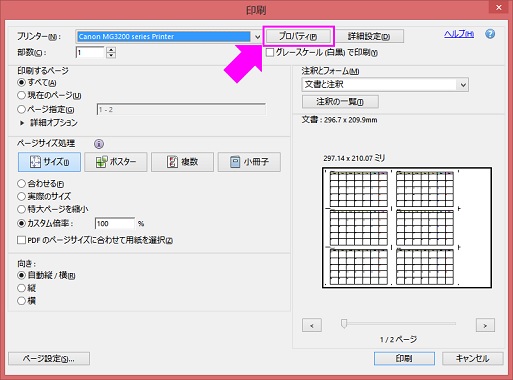This screenshot has width=513, height=380.
Task: Select the サイズ size option button
Action: click(x=49, y=162)
